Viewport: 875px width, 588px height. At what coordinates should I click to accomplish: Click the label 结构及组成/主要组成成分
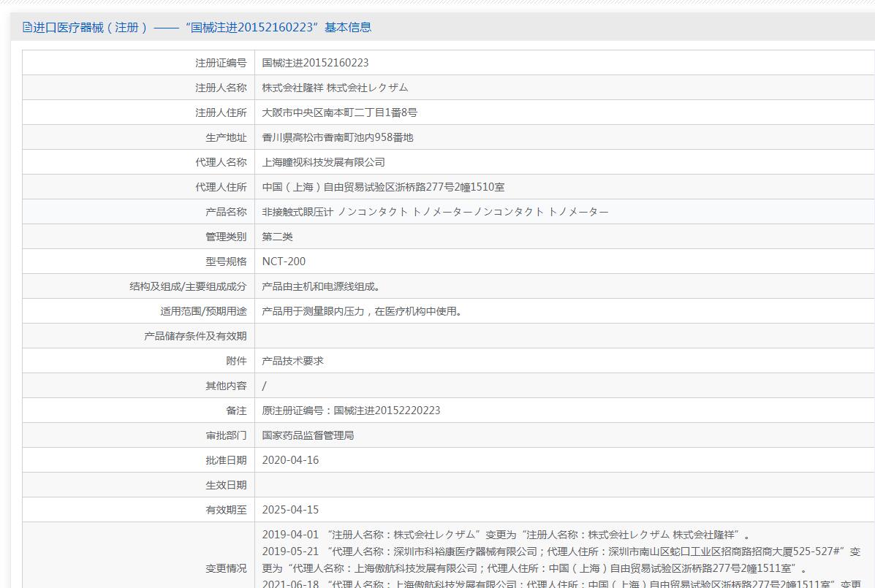coord(188,286)
